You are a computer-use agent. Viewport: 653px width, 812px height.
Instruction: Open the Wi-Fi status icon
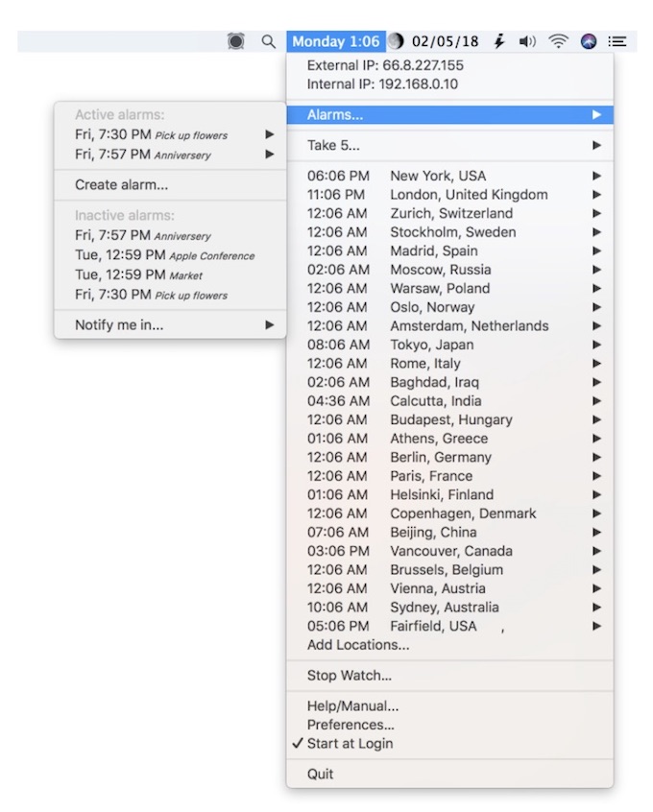tap(558, 41)
